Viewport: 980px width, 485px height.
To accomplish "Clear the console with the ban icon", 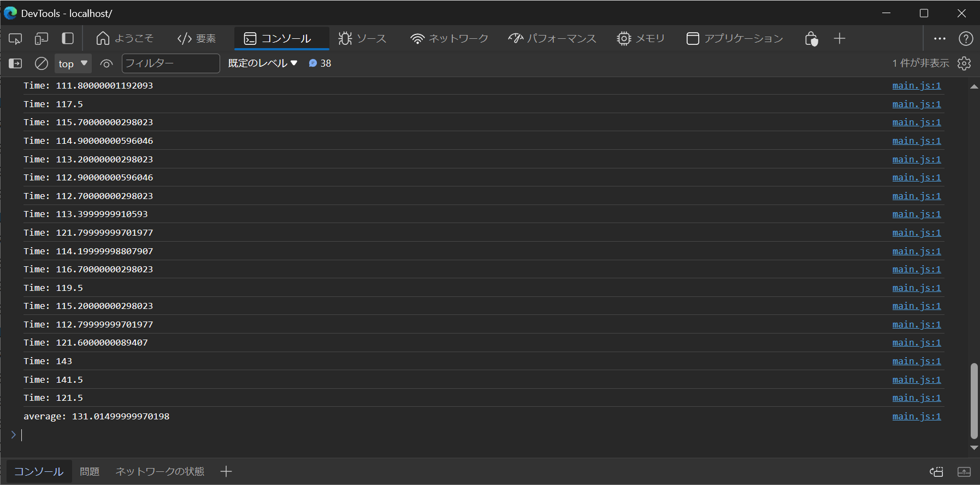I will tap(42, 63).
